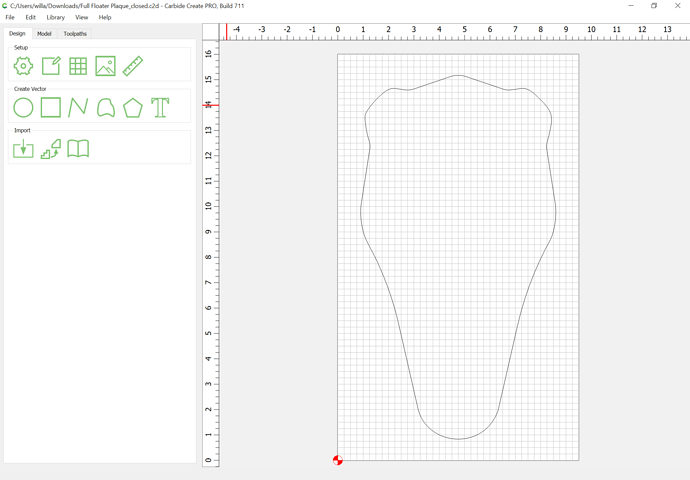This screenshot has height=480, width=690.
Task: Select the Circle vector tool
Action: [x=23, y=107]
